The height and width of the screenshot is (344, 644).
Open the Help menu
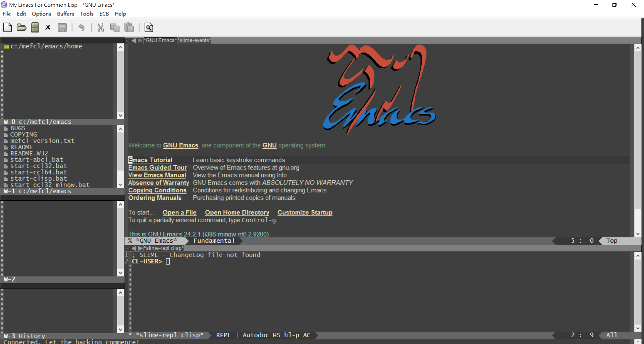[x=120, y=14]
